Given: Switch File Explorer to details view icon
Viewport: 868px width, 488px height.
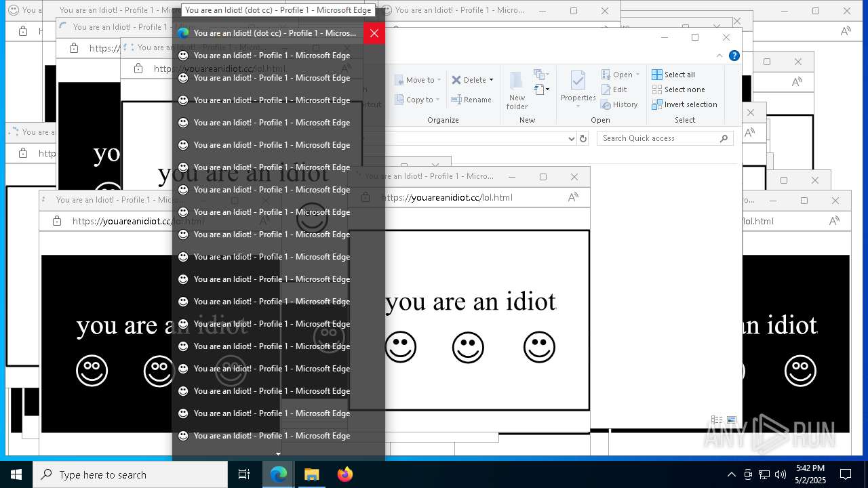Looking at the screenshot, I should pos(717,420).
